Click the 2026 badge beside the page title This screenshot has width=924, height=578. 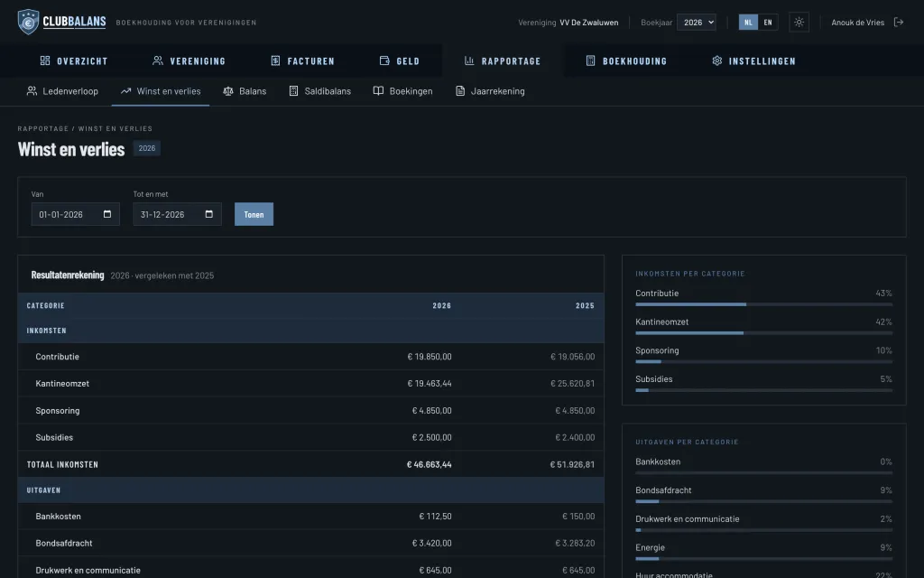147,148
